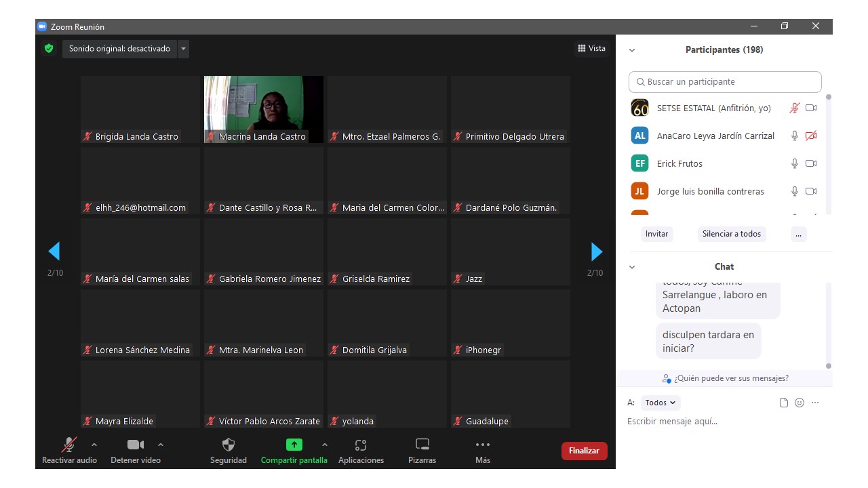This screenshot has height=488, width=868.
Task: Open the Todos recipient dropdown
Action: [x=660, y=403]
